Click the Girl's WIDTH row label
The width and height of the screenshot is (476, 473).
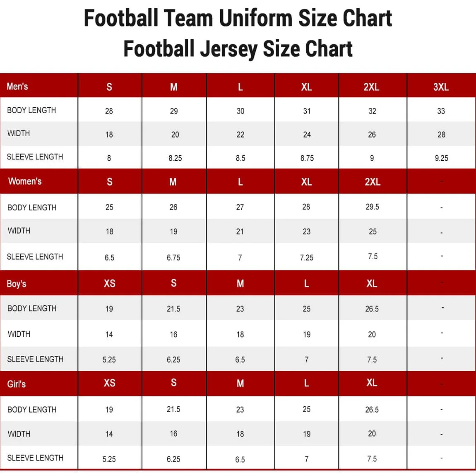click(x=19, y=434)
